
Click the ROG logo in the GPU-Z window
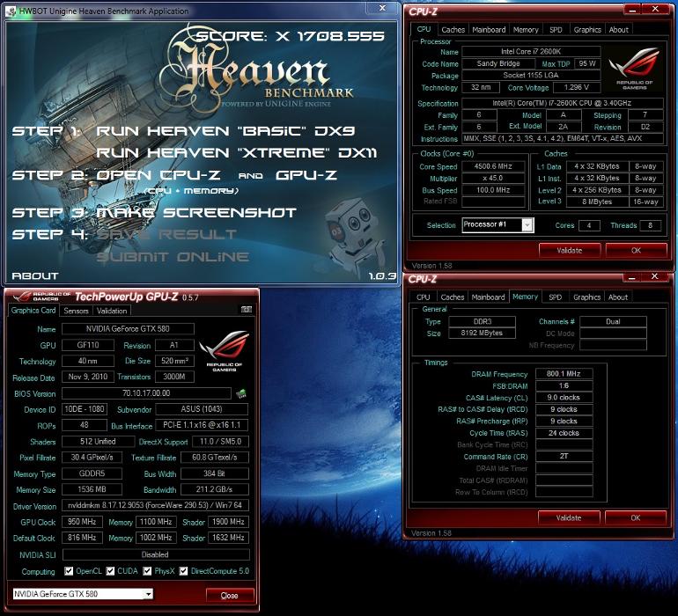(x=225, y=350)
